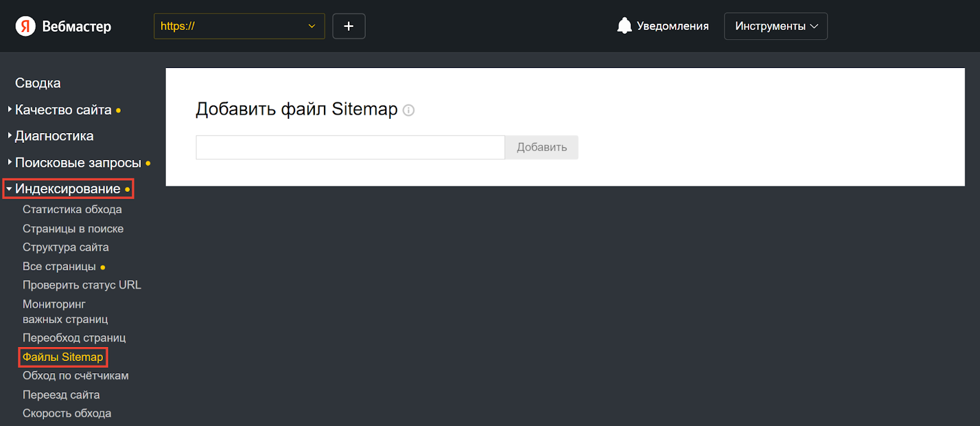Expand the Качество сайта section

pos(63,110)
